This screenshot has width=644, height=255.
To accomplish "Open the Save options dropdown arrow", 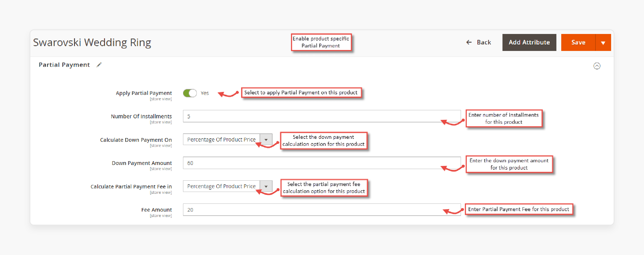I will 603,42.
